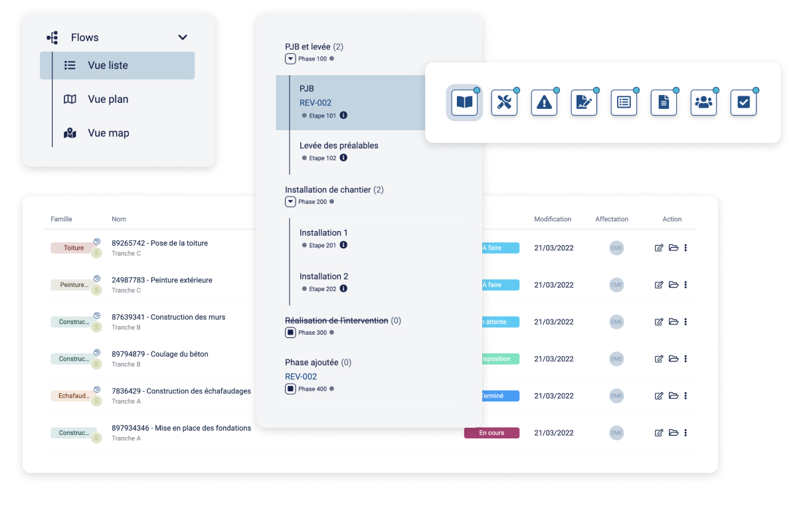Open the warning alerts icon
This screenshot has height=532, width=799.
[x=544, y=102]
